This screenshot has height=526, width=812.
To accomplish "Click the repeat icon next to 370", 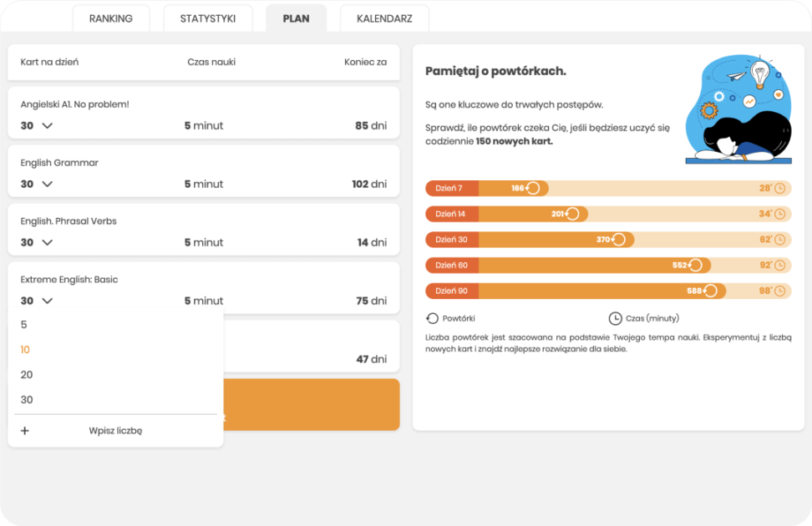I will pos(618,240).
